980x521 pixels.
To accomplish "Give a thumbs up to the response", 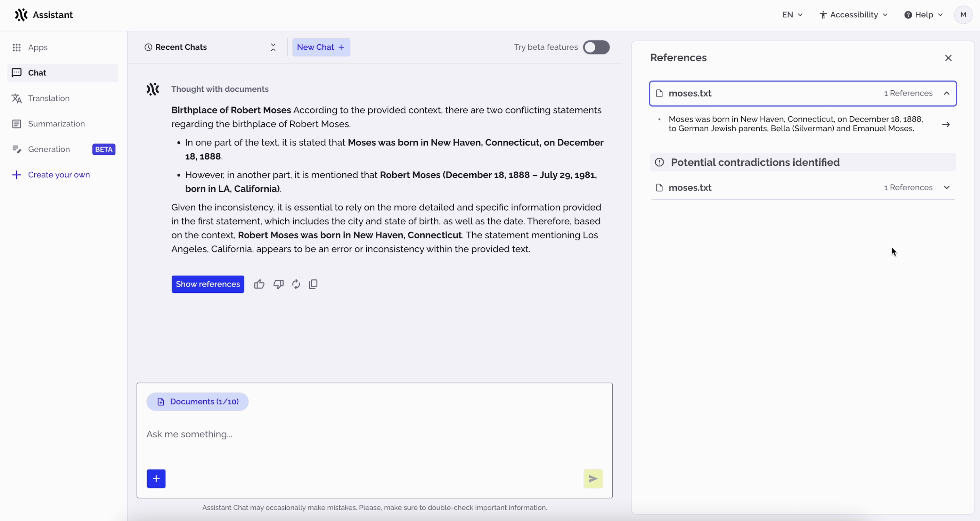I will (259, 284).
